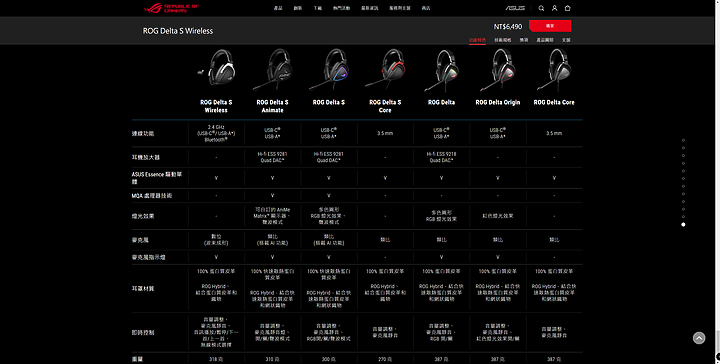Open the shopping bag cart icon
This screenshot has width=720, height=364.
coord(568,8)
